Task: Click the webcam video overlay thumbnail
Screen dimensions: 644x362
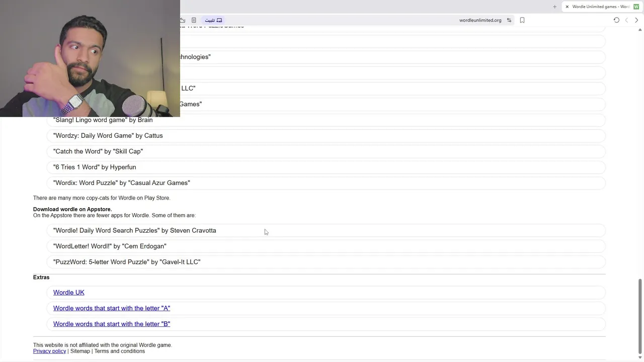Action: (x=90, y=58)
